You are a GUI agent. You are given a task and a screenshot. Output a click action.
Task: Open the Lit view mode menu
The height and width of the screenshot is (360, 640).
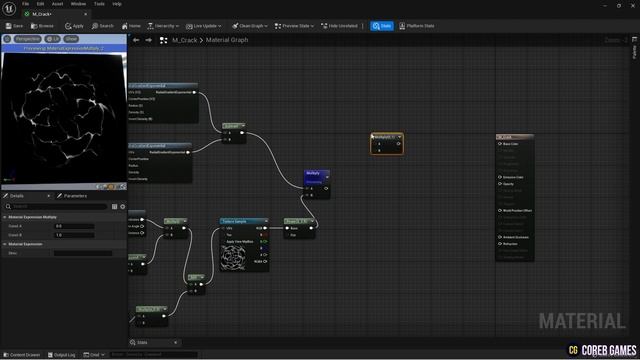click(53, 39)
